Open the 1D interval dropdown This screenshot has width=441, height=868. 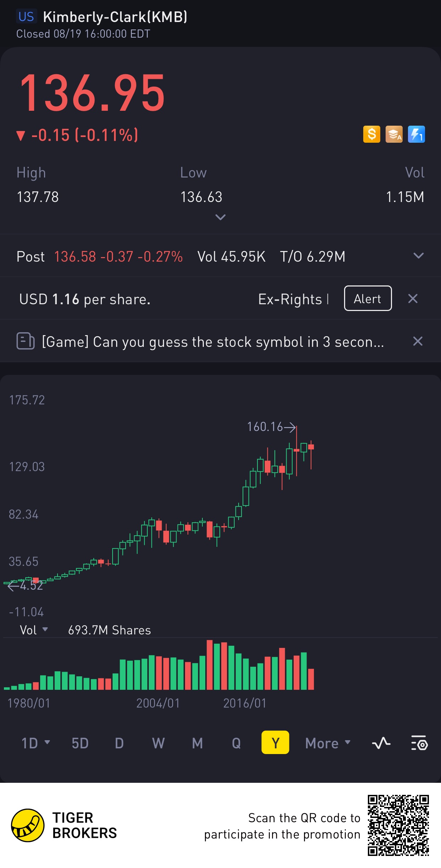pos(36,743)
